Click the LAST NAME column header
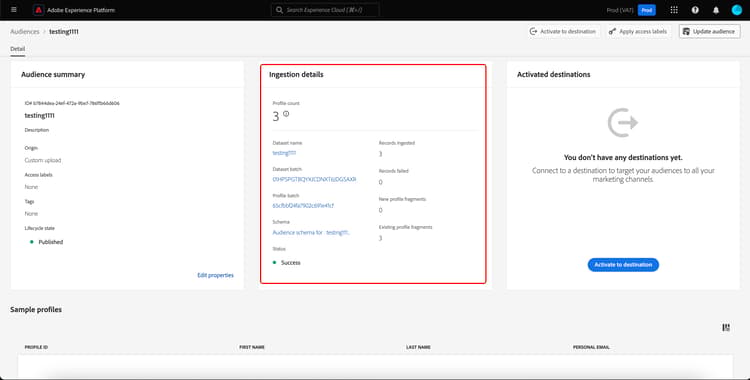This screenshot has height=380, width=750. click(419, 347)
